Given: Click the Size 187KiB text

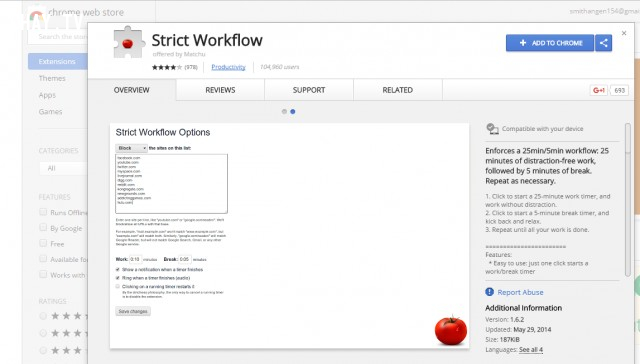Looking at the screenshot, I should click(502, 340).
